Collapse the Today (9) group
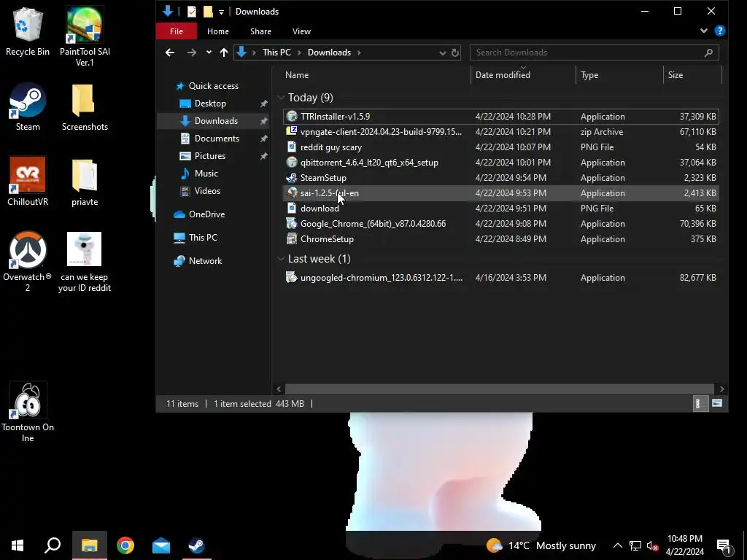 281,98
